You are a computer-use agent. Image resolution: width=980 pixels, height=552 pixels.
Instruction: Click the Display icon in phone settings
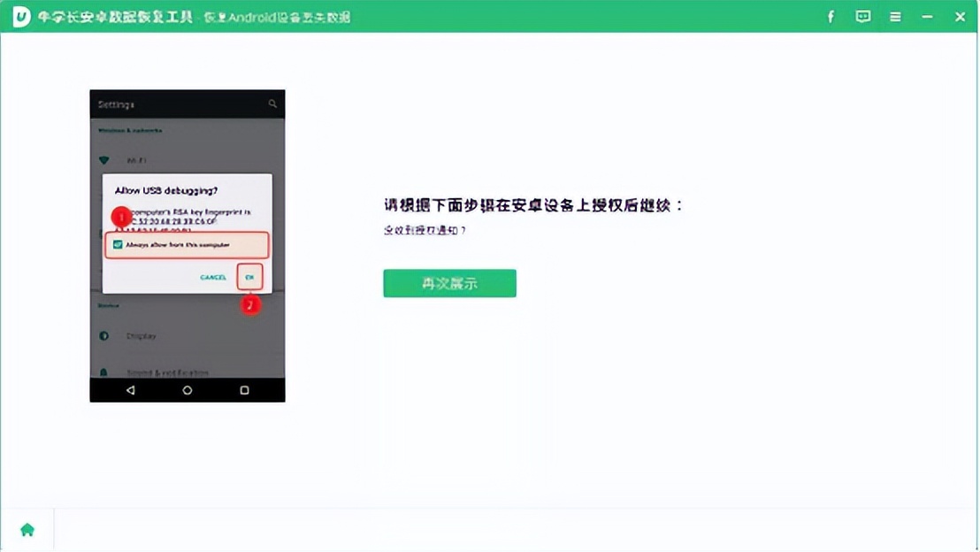click(x=104, y=336)
